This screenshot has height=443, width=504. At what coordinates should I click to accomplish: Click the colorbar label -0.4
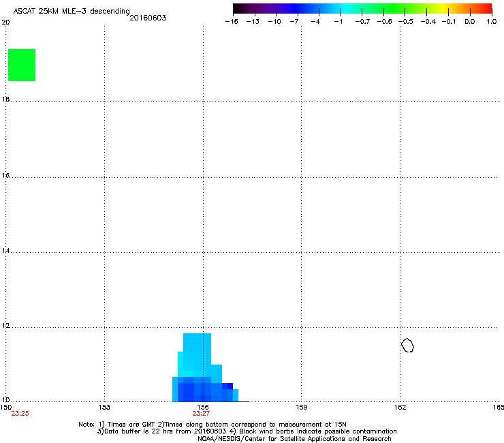[428, 22]
